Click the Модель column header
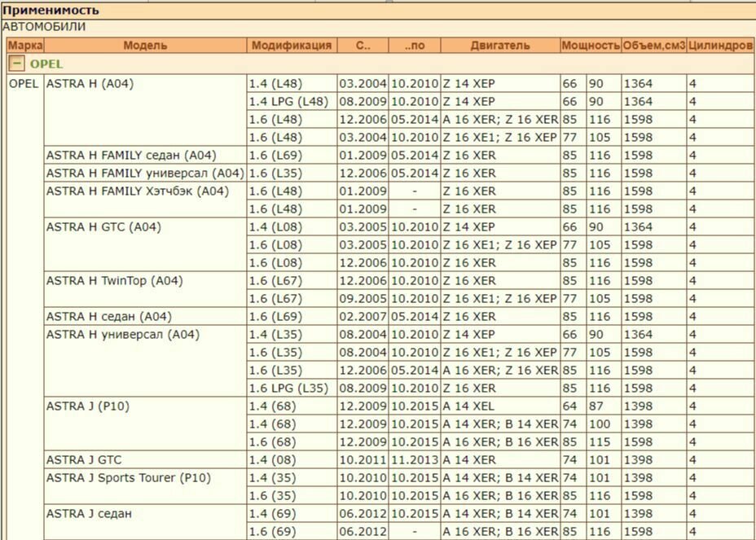 [145, 46]
